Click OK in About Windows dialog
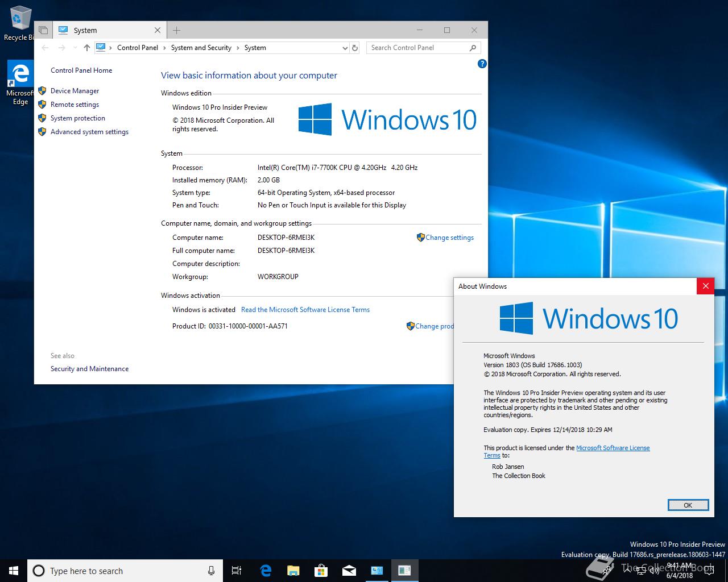This screenshot has height=582, width=728. 688,505
